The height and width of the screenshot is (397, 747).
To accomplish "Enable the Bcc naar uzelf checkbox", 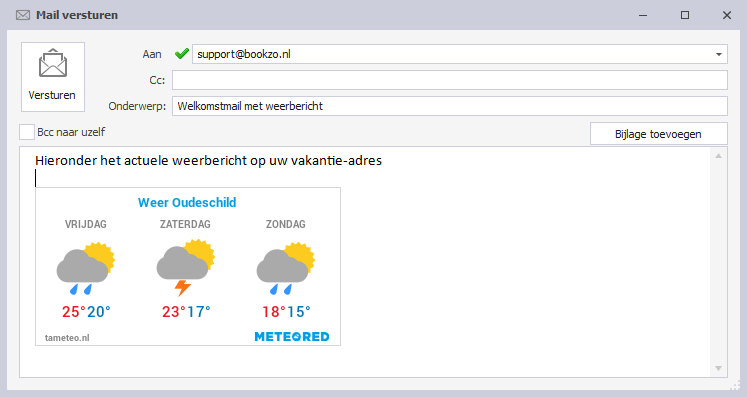I will tap(27, 132).
